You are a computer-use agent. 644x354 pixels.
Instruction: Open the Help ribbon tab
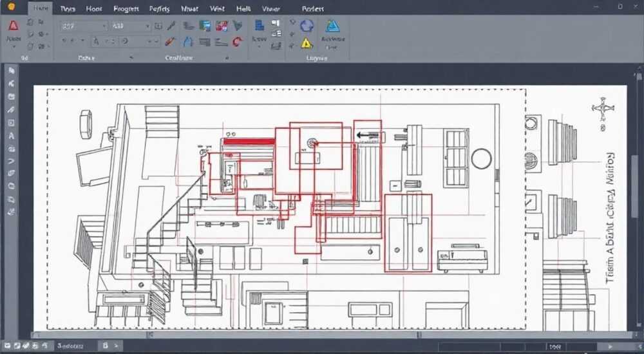(x=243, y=8)
